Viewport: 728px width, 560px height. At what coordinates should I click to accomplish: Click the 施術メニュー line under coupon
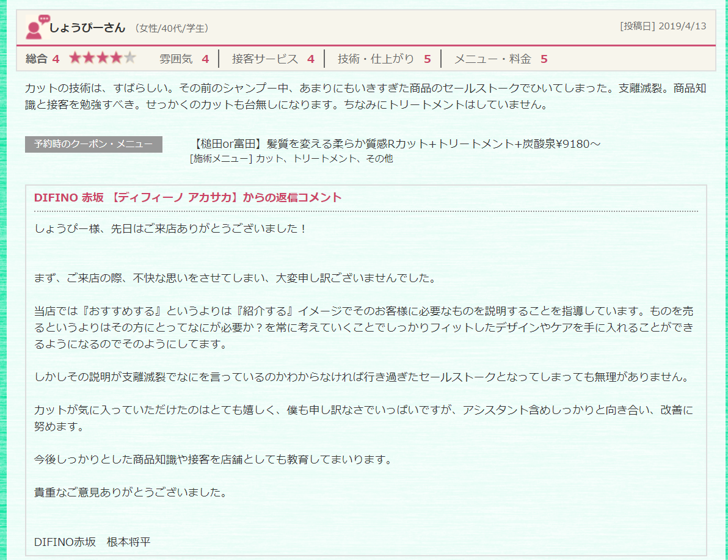[x=291, y=159]
